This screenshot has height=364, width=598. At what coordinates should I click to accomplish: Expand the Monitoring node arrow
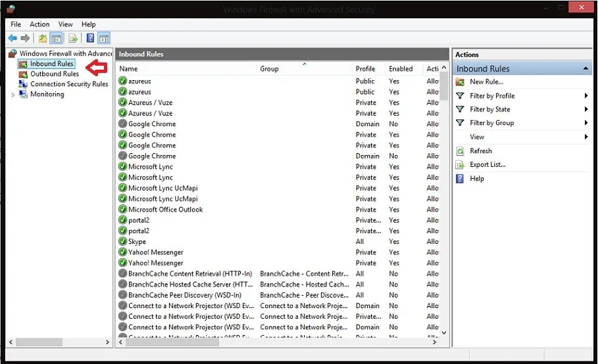click(x=13, y=95)
